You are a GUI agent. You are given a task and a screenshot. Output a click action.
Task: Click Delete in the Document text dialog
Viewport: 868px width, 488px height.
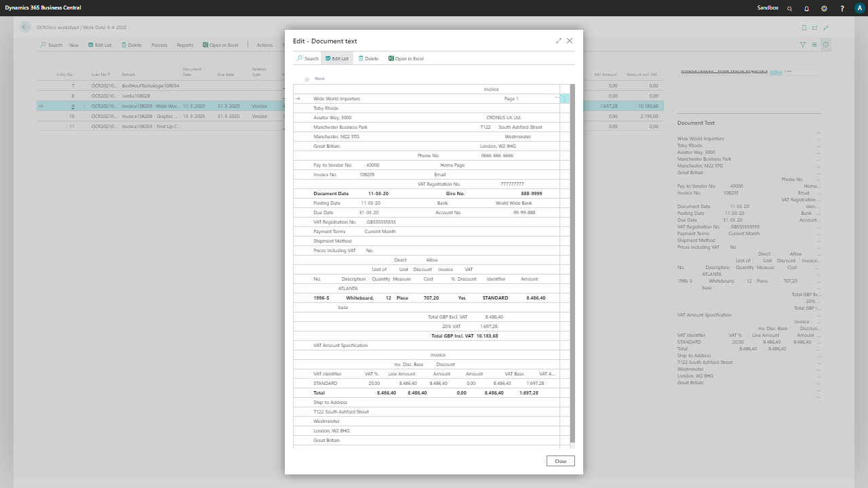pyautogui.click(x=368, y=59)
